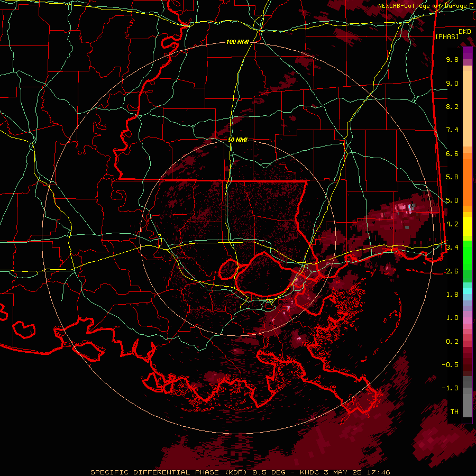The width and height of the screenshot is (476, 476).
Task: Click the pink color bar segment beside 1.0
Action: pos(467,320)
